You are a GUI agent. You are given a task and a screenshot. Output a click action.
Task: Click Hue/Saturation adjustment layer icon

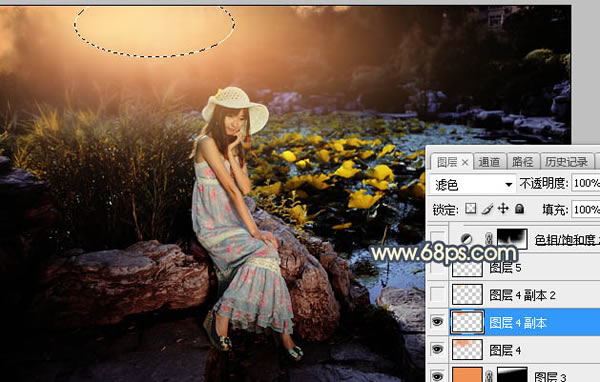tap(466, 240)
